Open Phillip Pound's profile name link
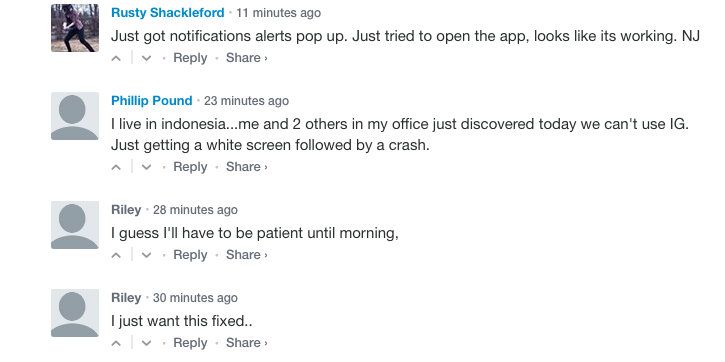The height and width of the screenshot is (362, 725). [152, 101]
